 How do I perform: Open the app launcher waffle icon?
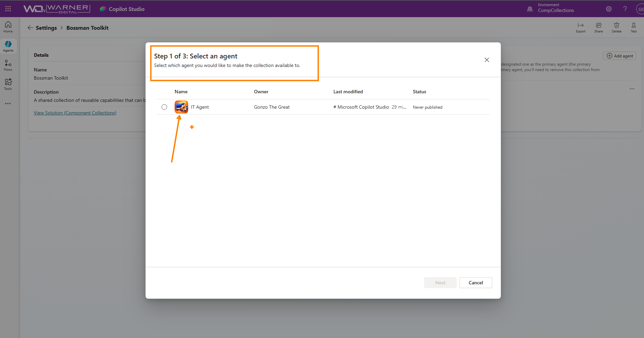[8, 9]
